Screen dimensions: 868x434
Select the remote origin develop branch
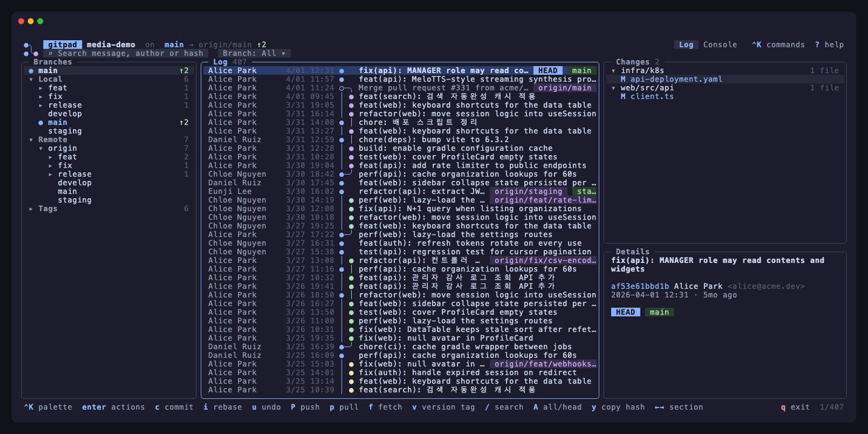75,183
